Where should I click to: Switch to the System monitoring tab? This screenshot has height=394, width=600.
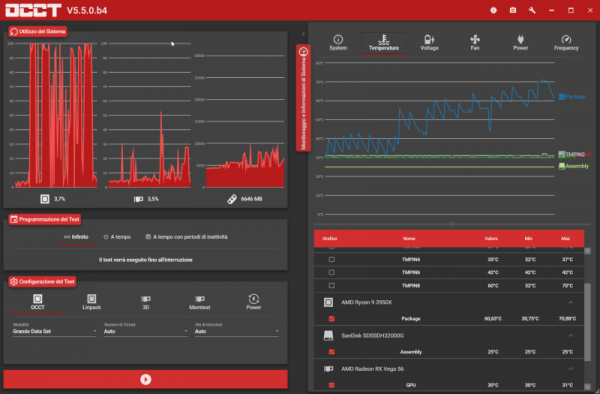pyautogui.click(x=338, y=43)
